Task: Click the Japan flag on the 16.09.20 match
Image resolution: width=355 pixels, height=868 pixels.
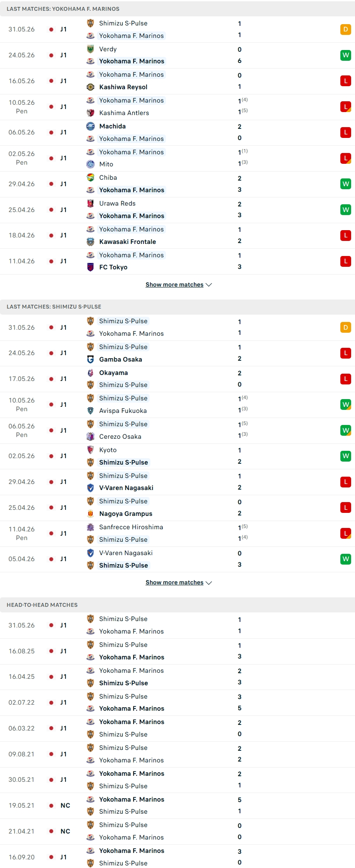Action: tap(51, 857)
